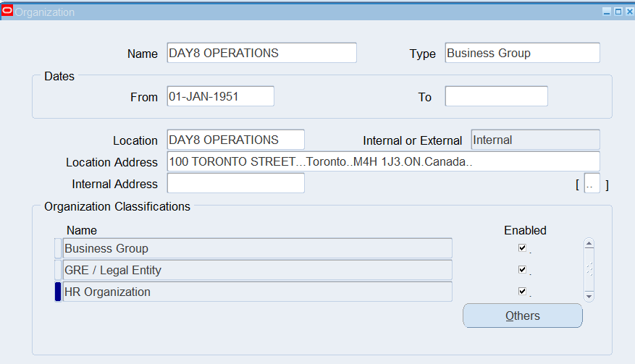Click the Location Address field

tap(383, 161)
